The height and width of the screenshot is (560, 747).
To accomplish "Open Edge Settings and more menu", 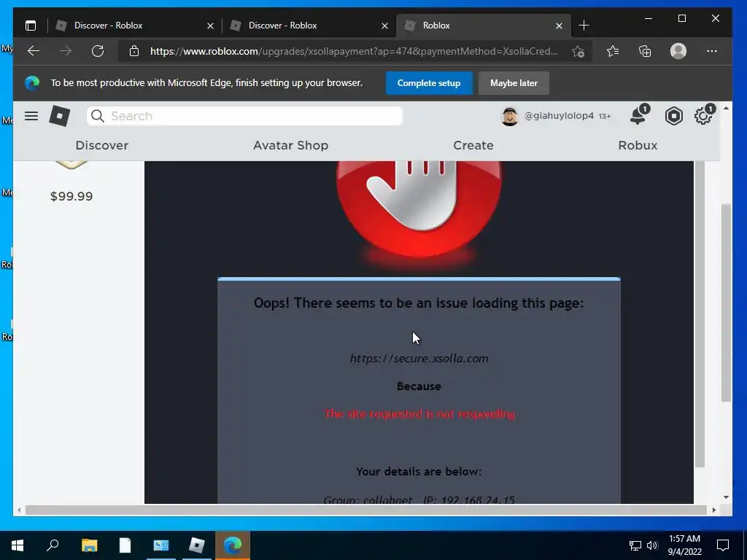I will point(712,51).
